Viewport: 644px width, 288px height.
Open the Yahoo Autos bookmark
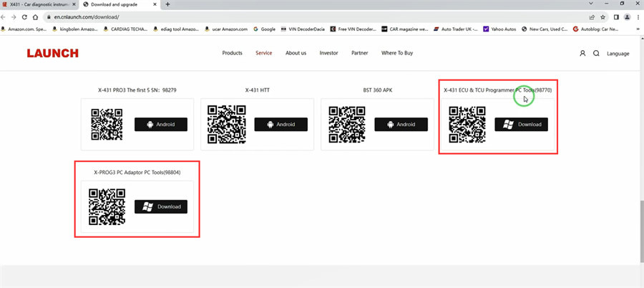coord(499,29)
